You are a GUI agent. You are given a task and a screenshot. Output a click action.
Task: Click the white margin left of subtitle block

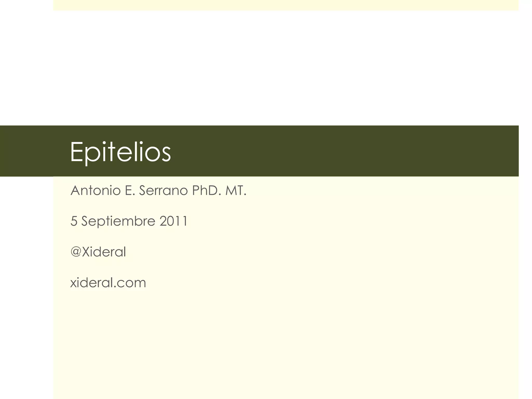pyautogui.click(x=26, y=286)
